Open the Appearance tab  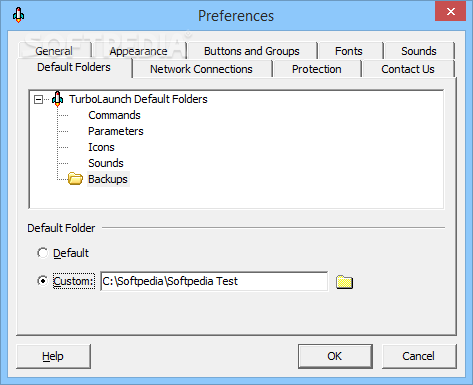[x=139, y=51]
